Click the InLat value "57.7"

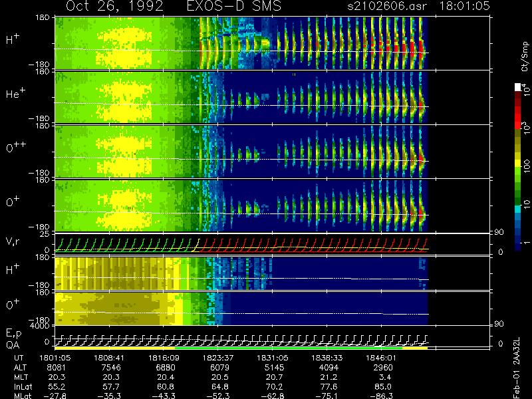click(x=112, y=386)
